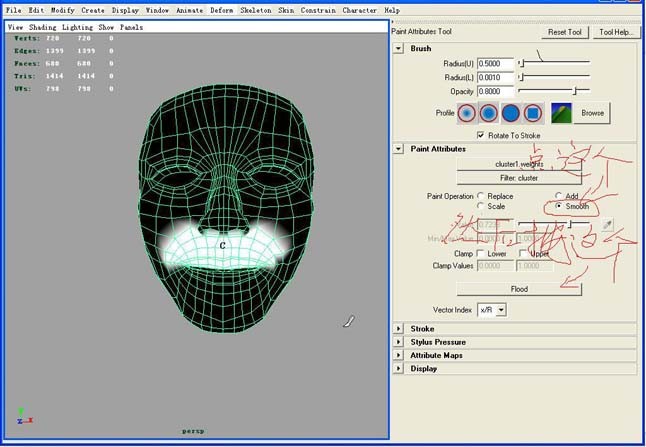This screenshot has height=447, width=646.
Task: Select the Smooth paint operation
Action: [559, 206]
